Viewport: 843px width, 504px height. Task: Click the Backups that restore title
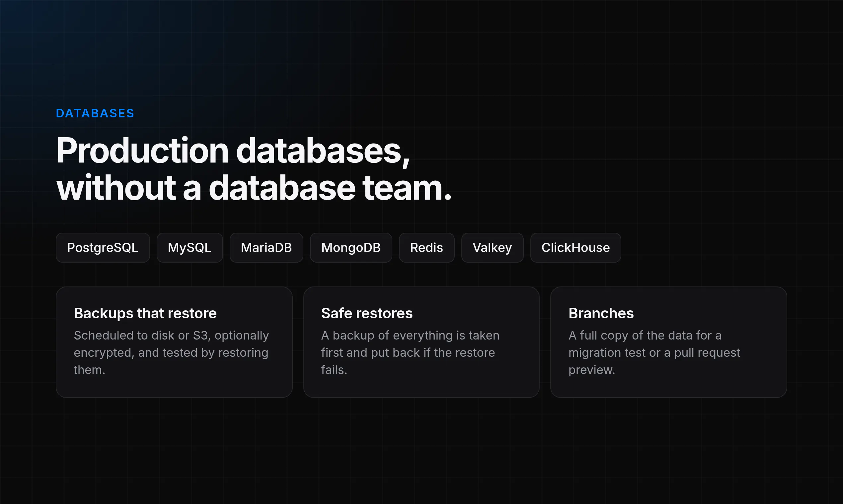[145, 313]
